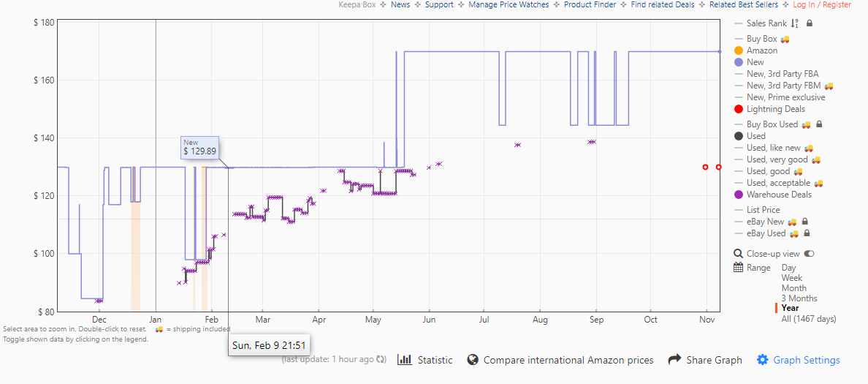Switch the Close-up view toggle
Image resolution: width=868 pixels, height=384 pixels.
point(810,254)
